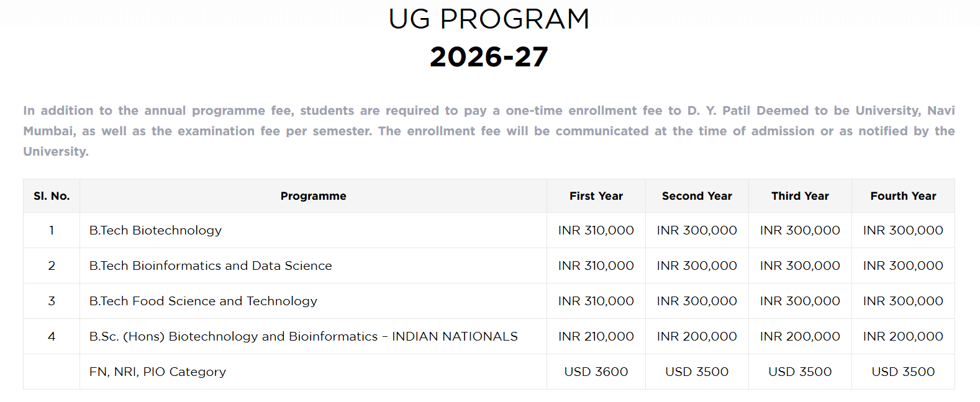980x402 pixels.
Task: Click B.Tech Bioinformatics and Data Science row
Action: pyautogui.click(x=211, y=266)
